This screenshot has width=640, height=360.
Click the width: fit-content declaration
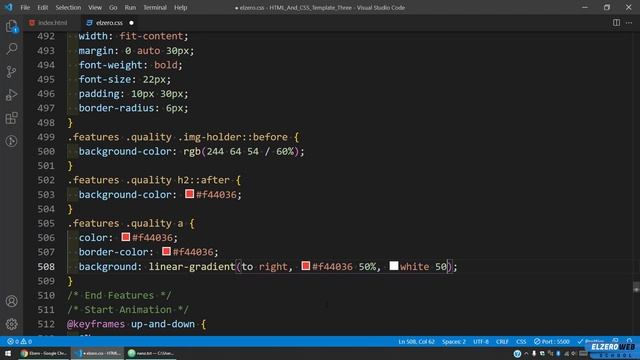coord(133,36)
